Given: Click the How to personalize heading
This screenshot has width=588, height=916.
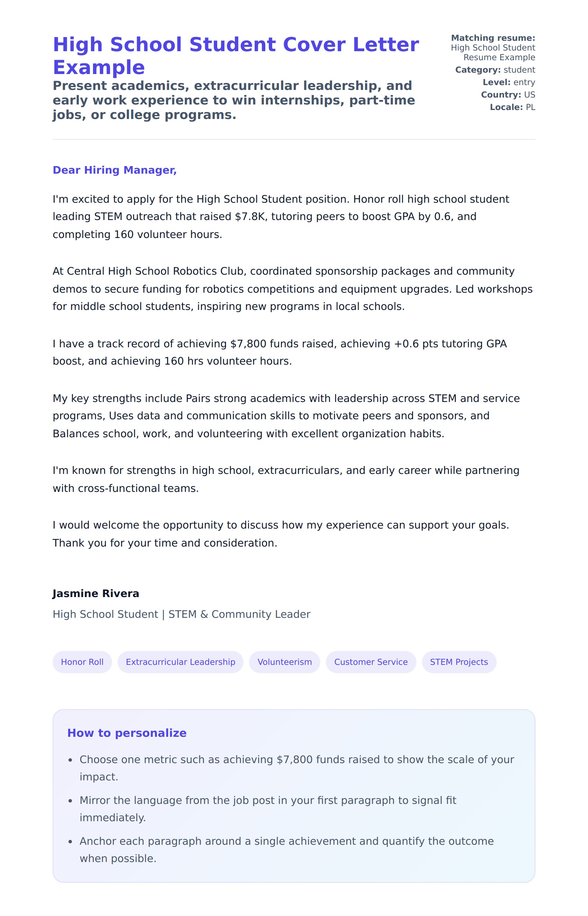Looking at the screenshot, I should (x=127, y=733).
